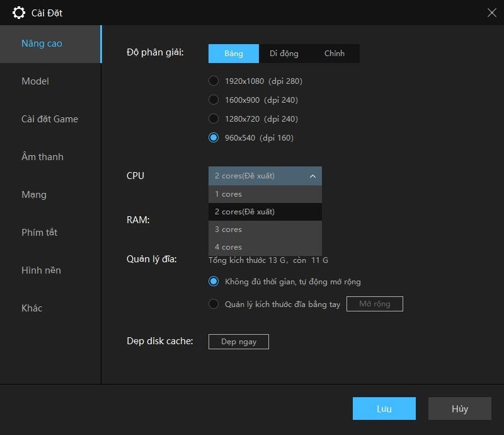Select "4 cores" from the CPU list
The height and width of the screenshot is (435, 504).
click(x=228, y=246)
